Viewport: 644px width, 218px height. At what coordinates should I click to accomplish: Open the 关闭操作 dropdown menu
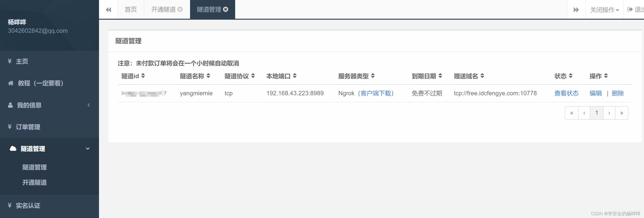click(604, 10)
